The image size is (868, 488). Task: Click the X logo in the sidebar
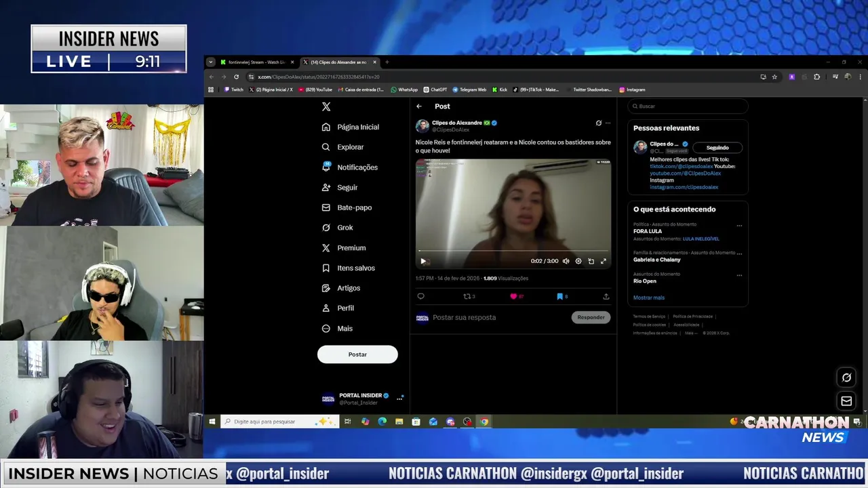[326, 106]
